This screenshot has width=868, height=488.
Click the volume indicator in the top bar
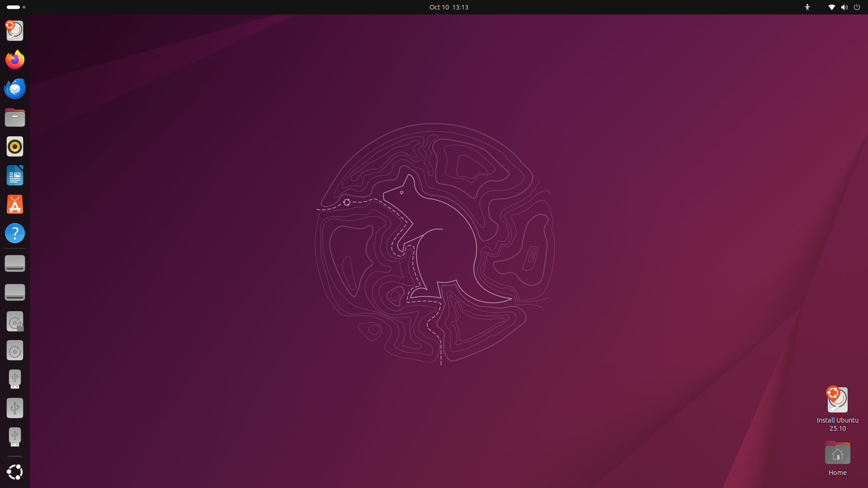coord(844,7)
